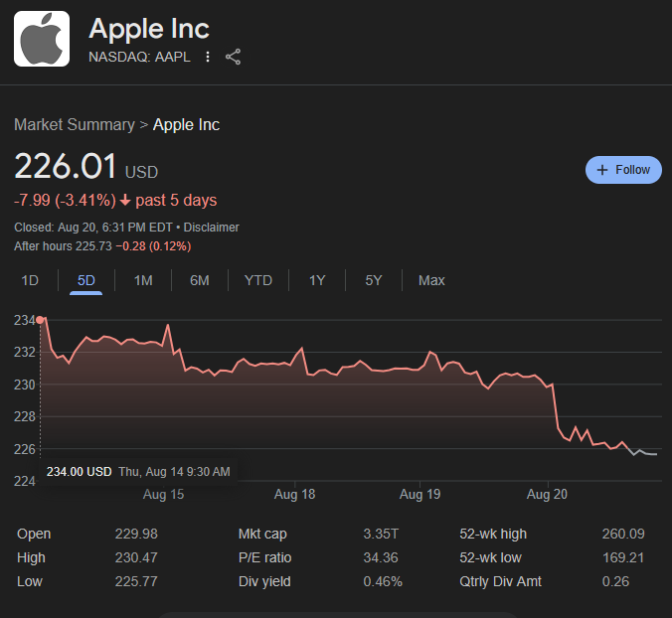The height and width of the screenshot is (618, 672).
Task: Click the sharp price drop near Aug 20
Action: click(555, 407)
